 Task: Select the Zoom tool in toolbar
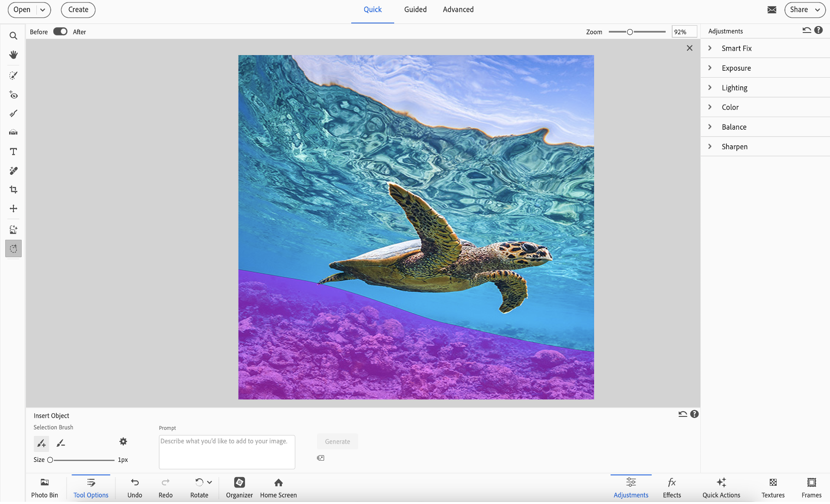pyautogui.click(x=13, y=36)
